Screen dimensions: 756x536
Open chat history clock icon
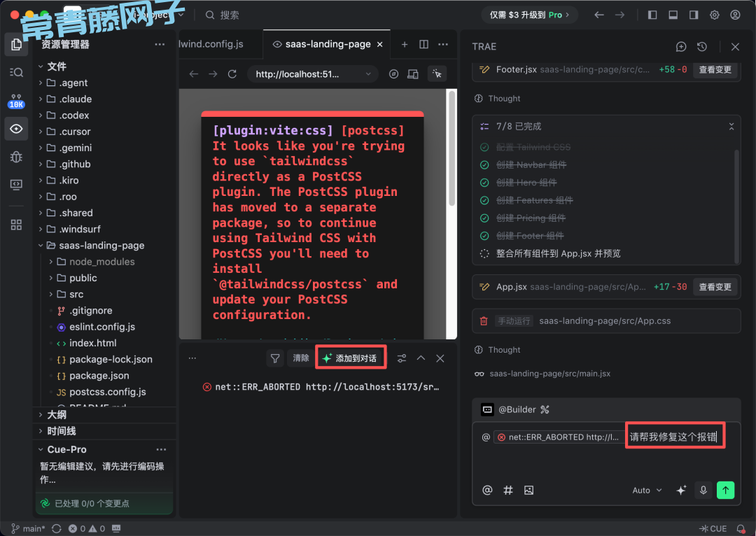(702, 47)
